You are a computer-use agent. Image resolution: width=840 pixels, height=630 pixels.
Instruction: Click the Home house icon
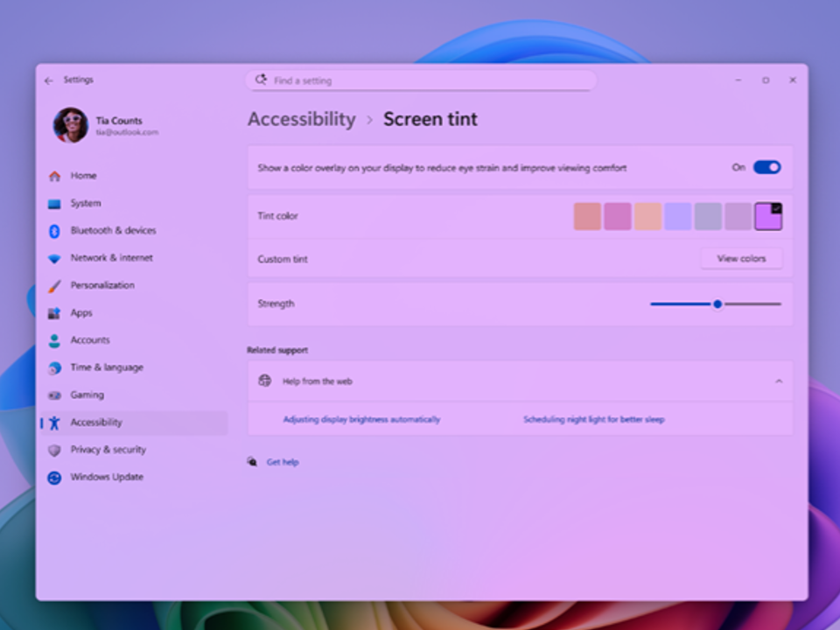(x=54, y=176)
